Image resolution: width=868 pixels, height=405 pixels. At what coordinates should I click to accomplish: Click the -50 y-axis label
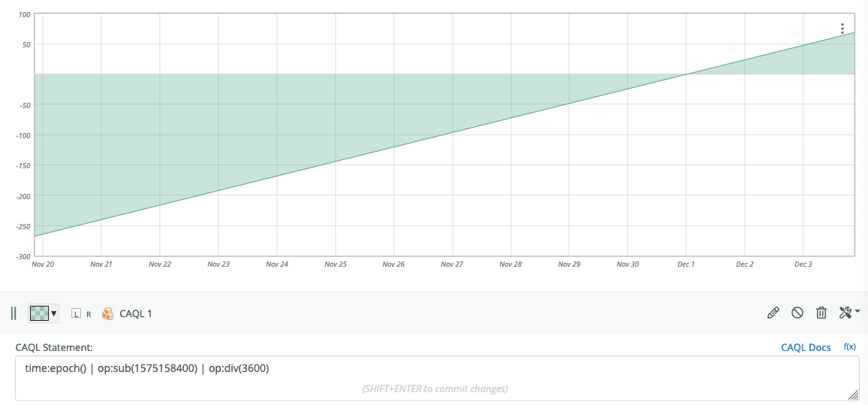coord(24,104)
